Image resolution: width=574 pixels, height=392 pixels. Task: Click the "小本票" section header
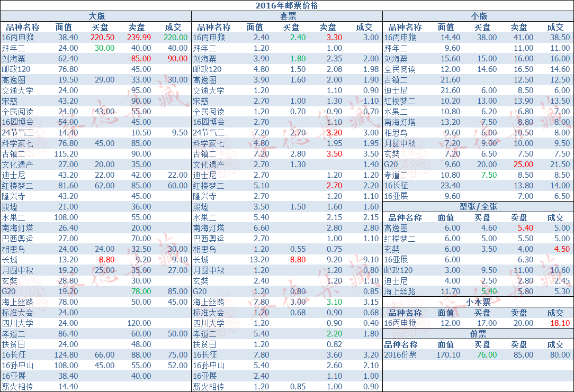tap(478, 302)
